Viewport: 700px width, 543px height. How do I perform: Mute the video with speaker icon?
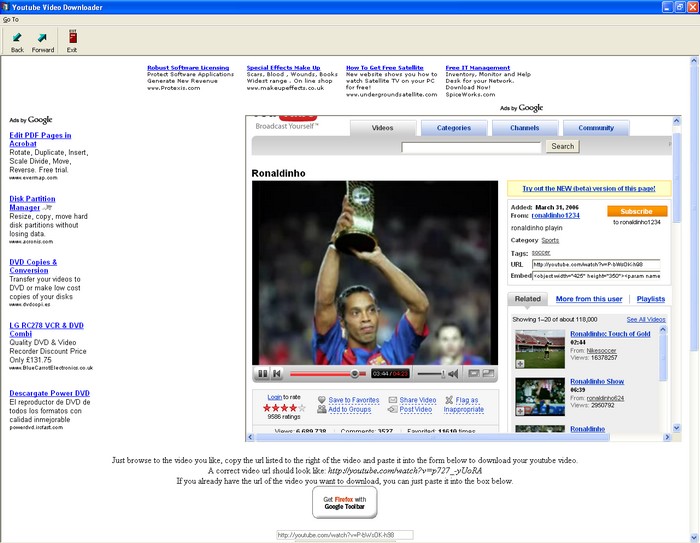click(x=453, y=374)
